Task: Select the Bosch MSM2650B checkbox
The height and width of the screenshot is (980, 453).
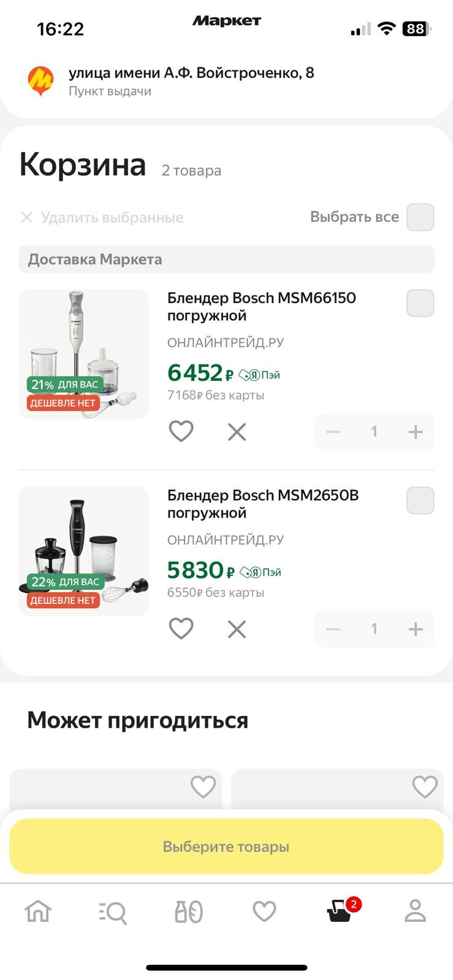Action: point(420,500)
